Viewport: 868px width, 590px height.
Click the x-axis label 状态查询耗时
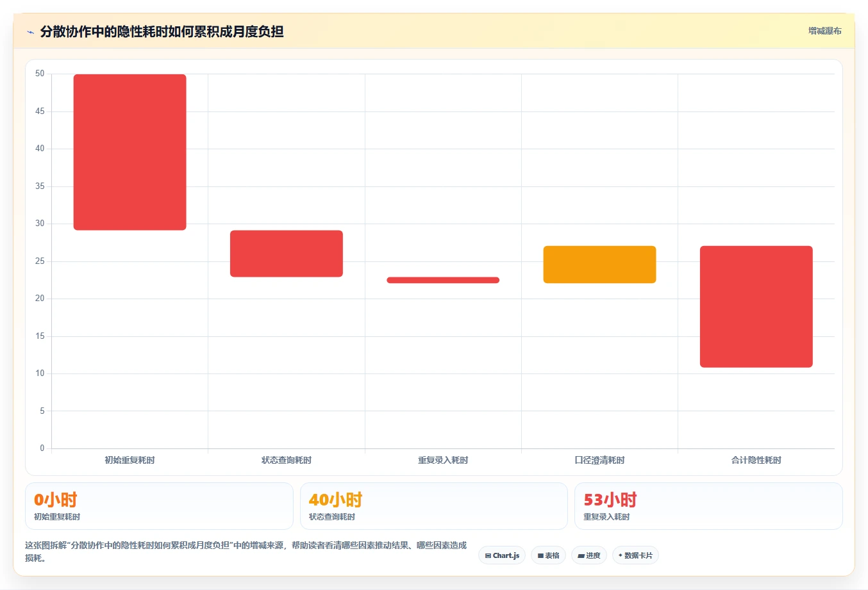tap(287, 460)
